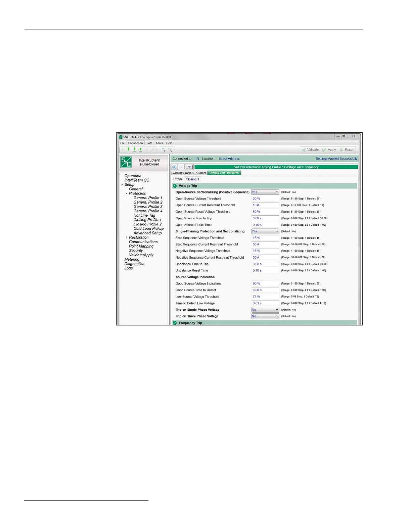The height and width of the screenshot is (532, 411).
Task: Select IntelliTeam SG in the tree
Action: pyautogui.click(x=137, y=180)
